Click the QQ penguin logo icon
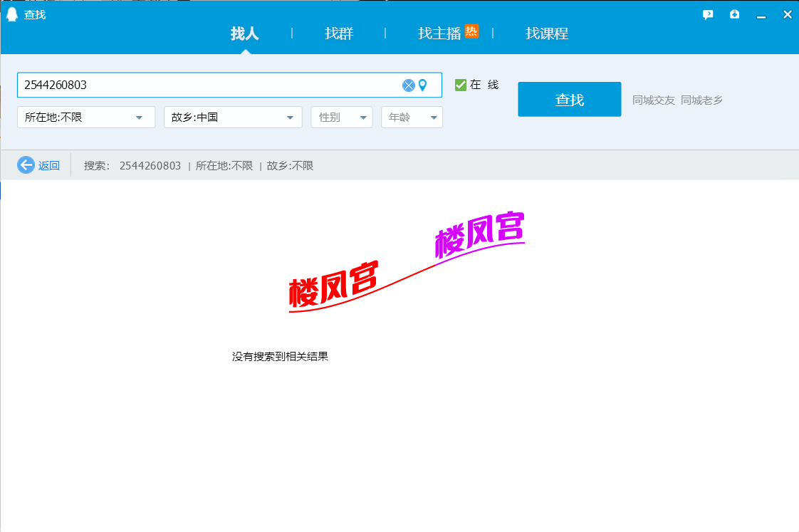The image size is (799, 532). [12, 14]
